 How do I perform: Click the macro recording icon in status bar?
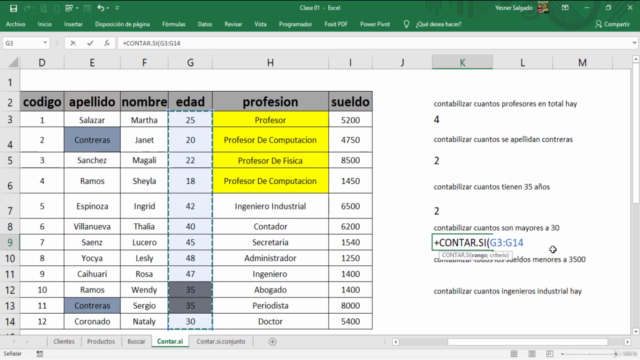[x=40, y=354]
